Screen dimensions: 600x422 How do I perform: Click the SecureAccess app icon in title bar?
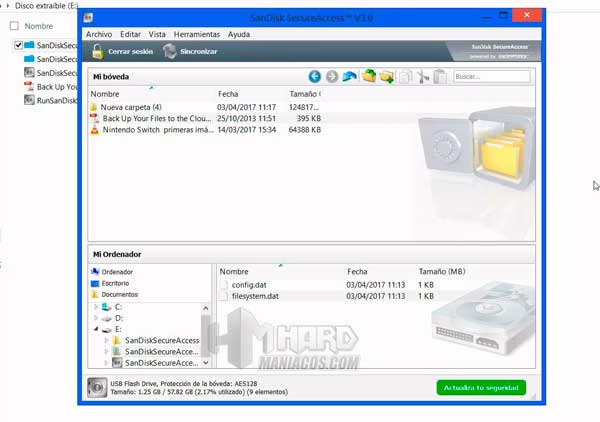click(x=88, y=18)
